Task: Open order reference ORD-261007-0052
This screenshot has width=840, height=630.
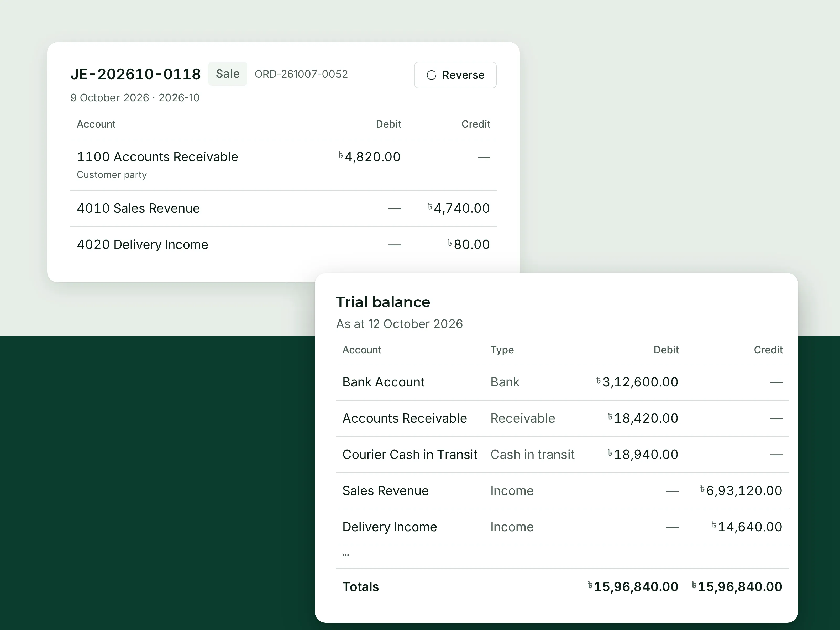Action: [x=301, y=74]
